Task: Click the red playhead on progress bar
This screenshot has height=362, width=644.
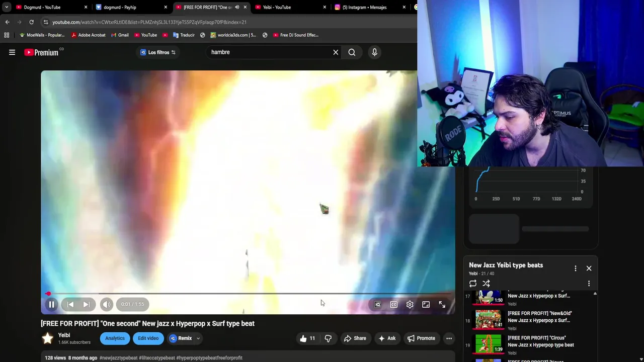Action: click(x=48, y=294)
